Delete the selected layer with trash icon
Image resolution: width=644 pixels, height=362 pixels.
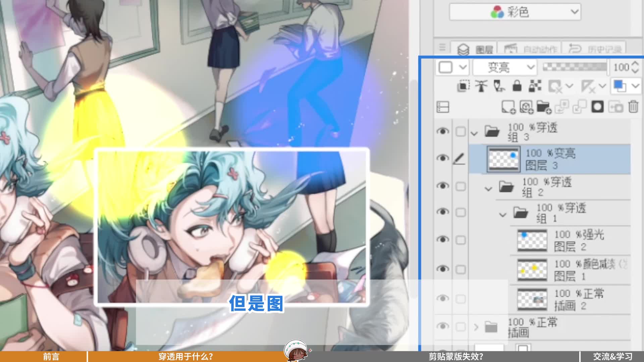[x=633, y=107]
